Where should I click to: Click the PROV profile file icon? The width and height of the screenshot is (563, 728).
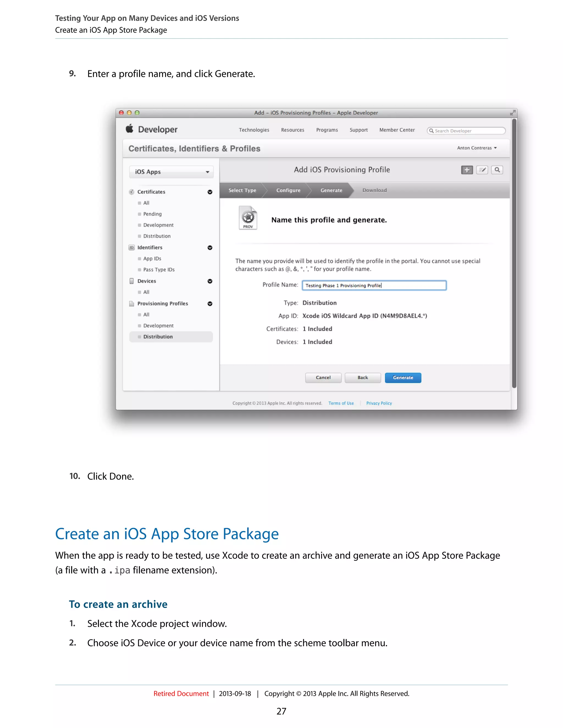[x=248, y=218]
